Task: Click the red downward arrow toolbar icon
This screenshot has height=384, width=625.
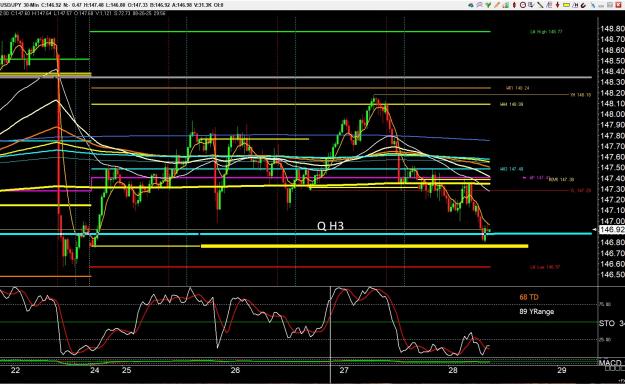Action: 558,5
